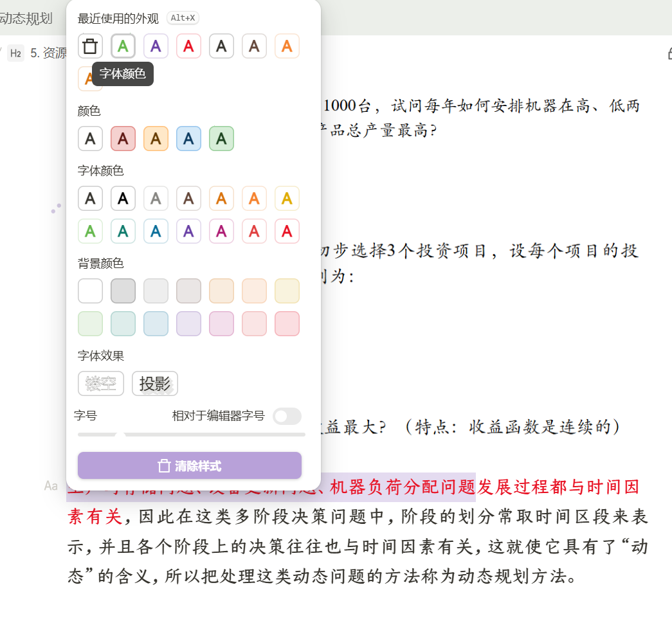Apply the recent purple font color

(156, 46)
